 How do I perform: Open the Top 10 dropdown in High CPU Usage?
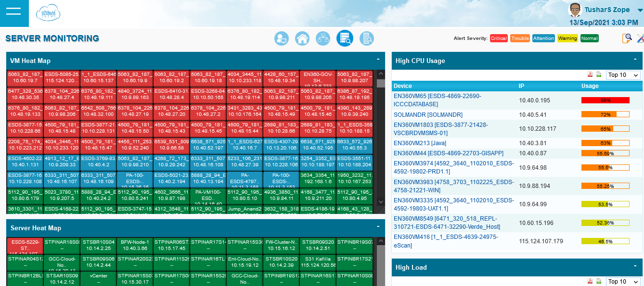(x=623, y=75)
